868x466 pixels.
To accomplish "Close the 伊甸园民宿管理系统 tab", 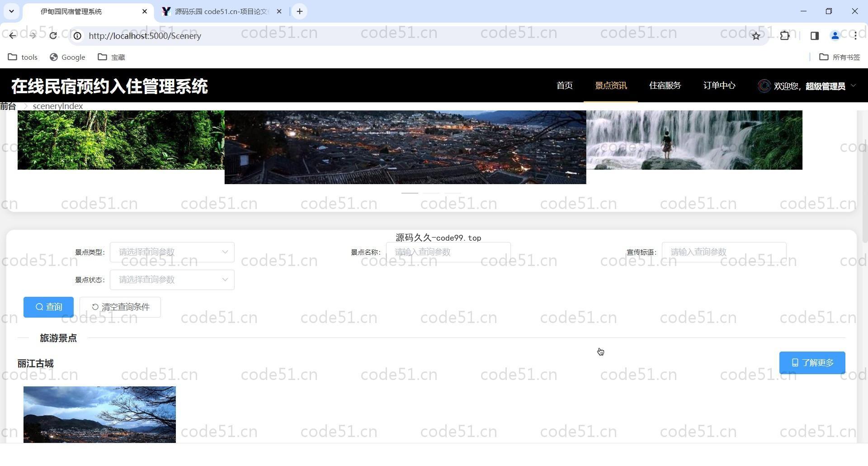I will (145, 11).
